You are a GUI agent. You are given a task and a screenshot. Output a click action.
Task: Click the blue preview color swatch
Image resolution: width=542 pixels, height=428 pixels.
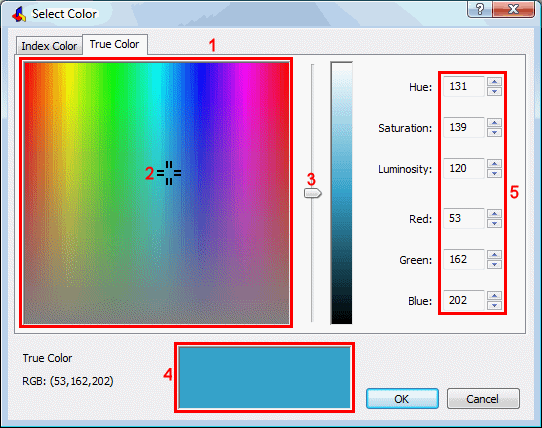[264, 378]
